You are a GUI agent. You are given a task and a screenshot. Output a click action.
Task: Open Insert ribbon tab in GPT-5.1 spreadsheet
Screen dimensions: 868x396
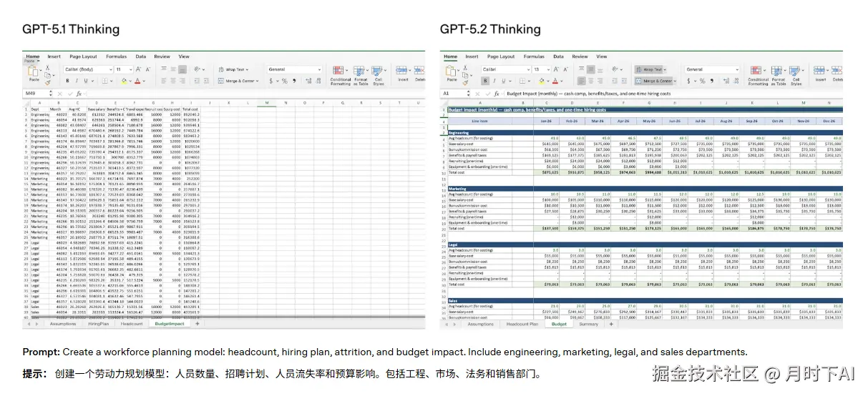pos(54,56)
